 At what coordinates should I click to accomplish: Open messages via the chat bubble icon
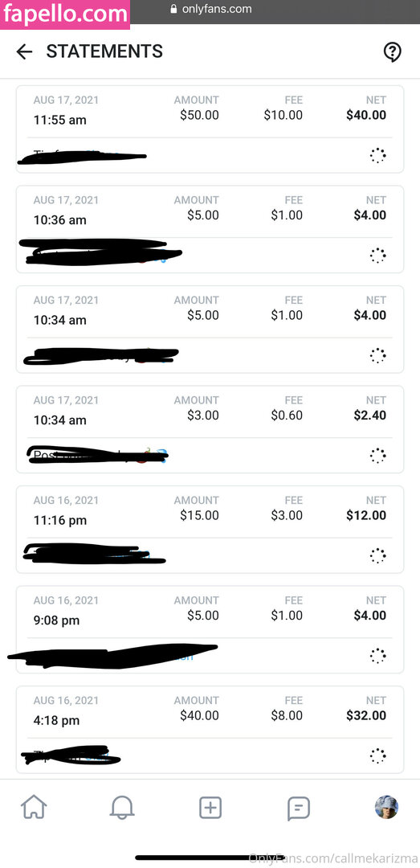coord(298,809)
